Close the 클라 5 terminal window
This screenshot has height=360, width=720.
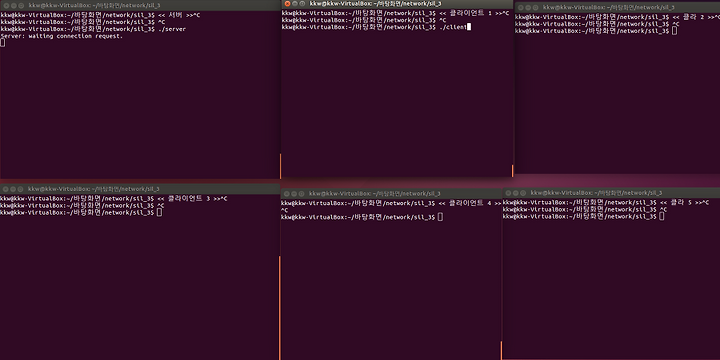[508, 193]
